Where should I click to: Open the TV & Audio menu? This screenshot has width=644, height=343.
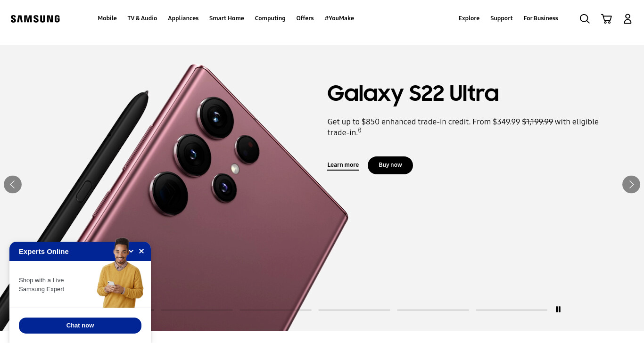[x=142, y=18]
